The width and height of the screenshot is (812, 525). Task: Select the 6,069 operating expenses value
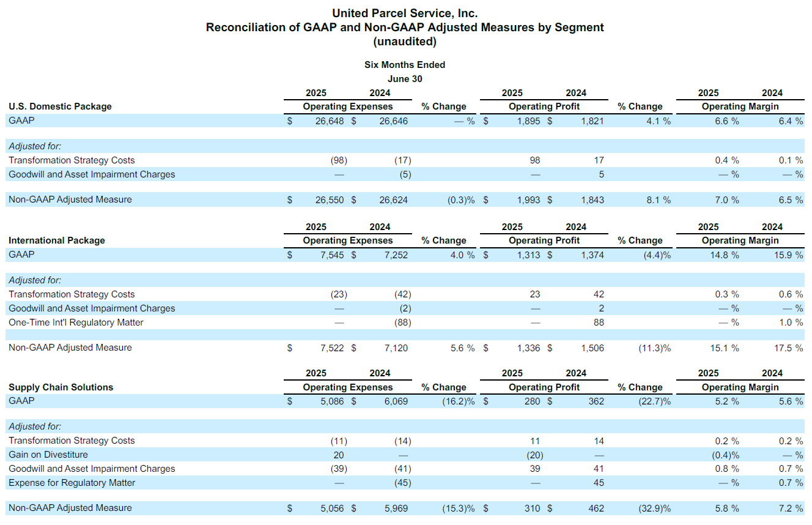pyautogui.click(x=396, y=401)
